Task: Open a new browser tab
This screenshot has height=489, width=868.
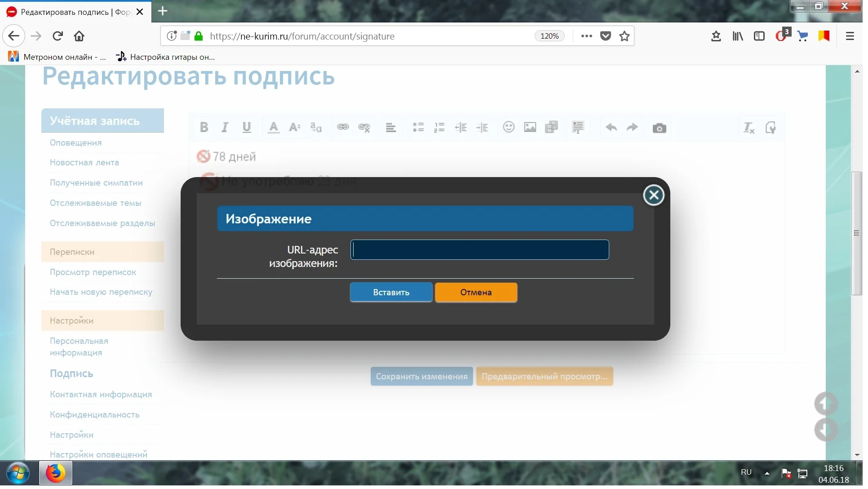Action: tap(163, 11)
